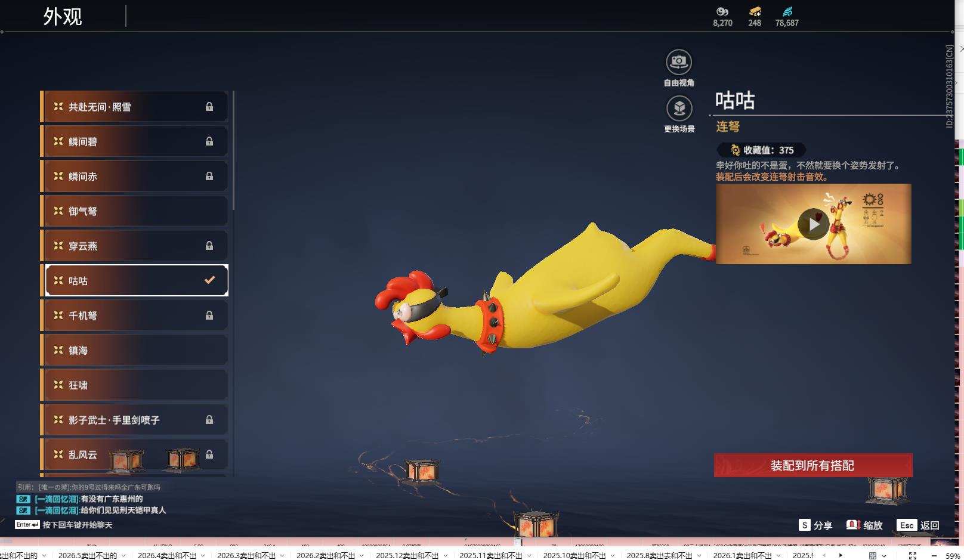The image size is (964, 560).
Task: Click the 收藏值 collection value badge
Action: pos(761,150)
